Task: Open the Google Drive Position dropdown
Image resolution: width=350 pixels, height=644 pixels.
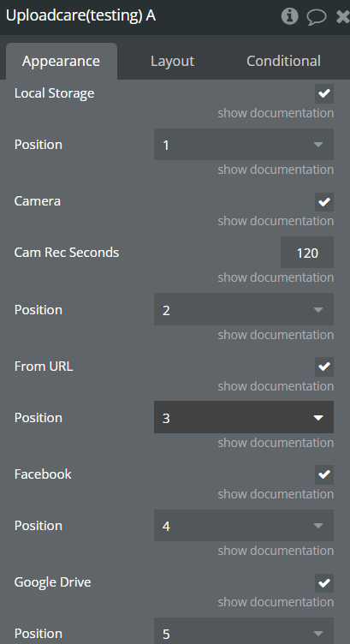Action: pyautogui.click(x=244, y=633)
